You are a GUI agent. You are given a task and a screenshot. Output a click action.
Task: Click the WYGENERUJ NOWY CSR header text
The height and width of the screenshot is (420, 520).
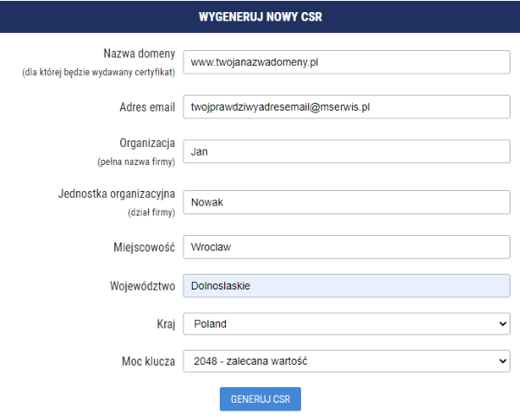(x=260, y=16)
